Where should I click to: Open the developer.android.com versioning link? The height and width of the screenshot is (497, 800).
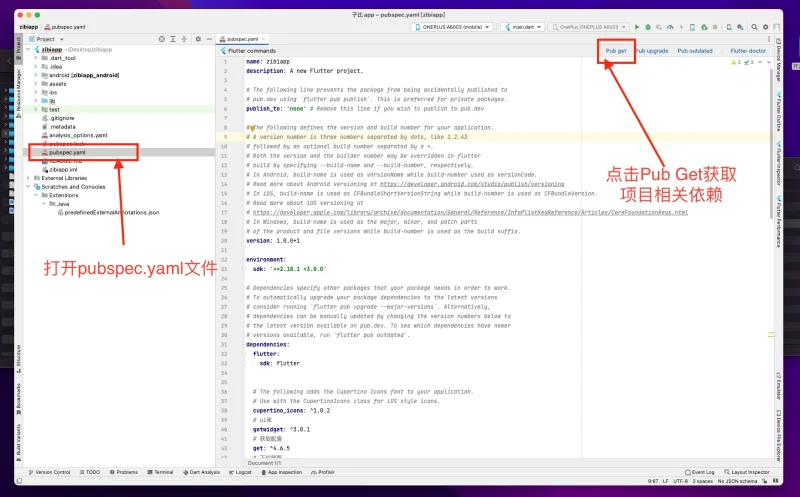coord(472,184)
